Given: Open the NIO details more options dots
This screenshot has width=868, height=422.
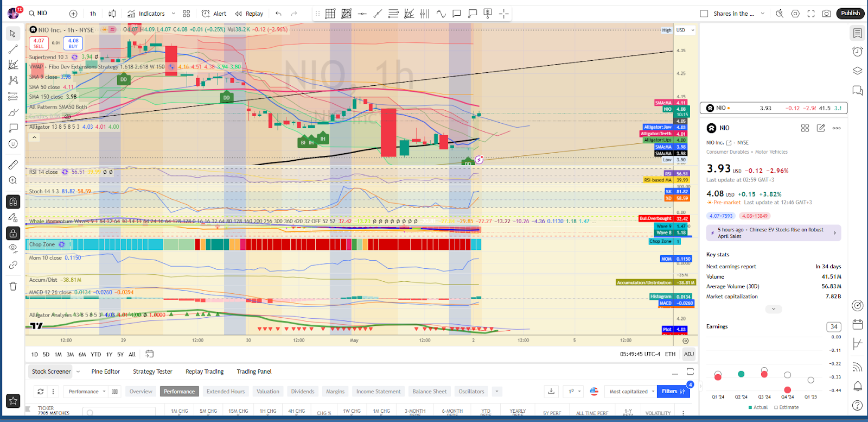Looking at the screenshot, I should coord(837,128).
